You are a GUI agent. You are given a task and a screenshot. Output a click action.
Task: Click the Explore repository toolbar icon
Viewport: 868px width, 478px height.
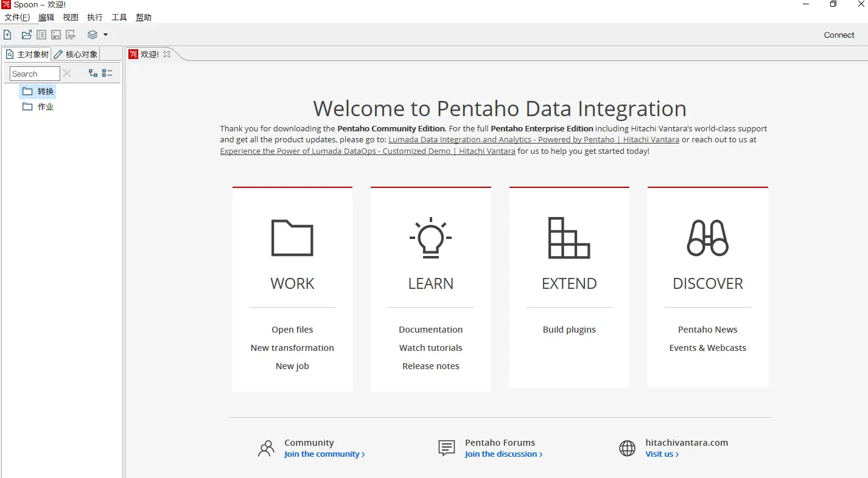pyautogui.click(x=41, y=35)
